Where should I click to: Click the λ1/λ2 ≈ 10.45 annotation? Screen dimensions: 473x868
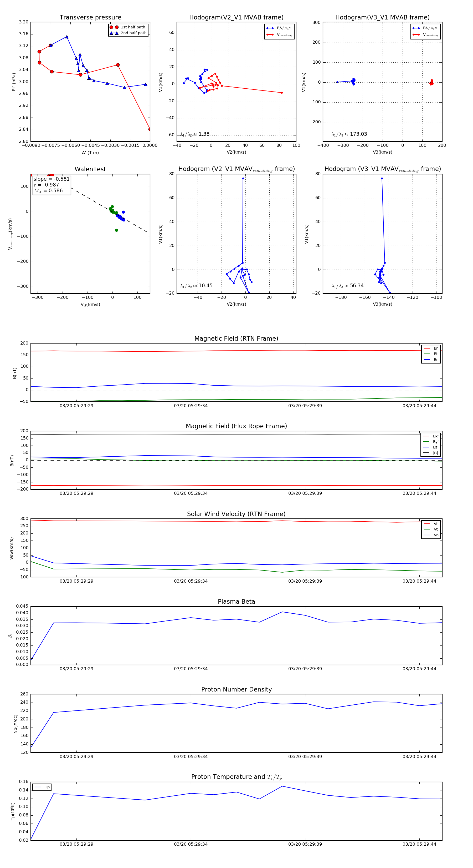coord(196,286)
